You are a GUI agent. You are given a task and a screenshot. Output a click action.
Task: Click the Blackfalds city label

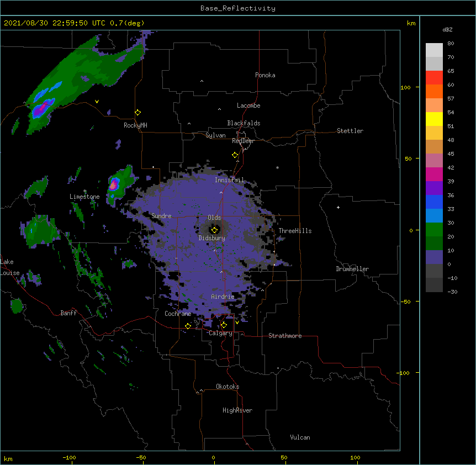point(244,123)
